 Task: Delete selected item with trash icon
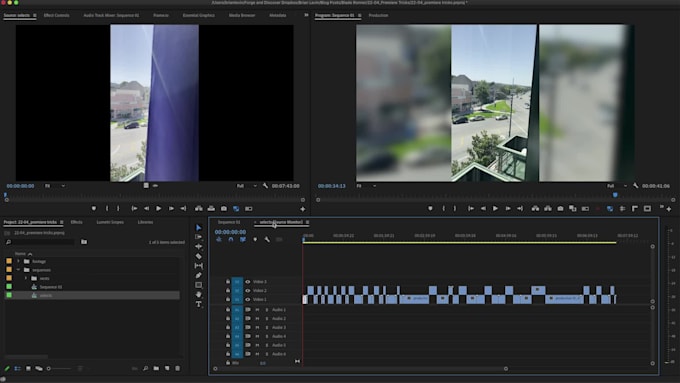(x=177, y=368)
